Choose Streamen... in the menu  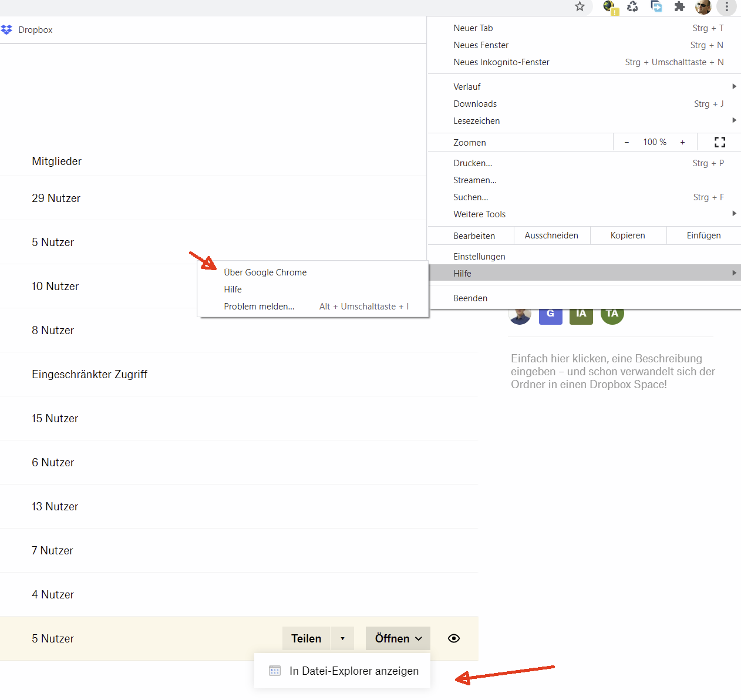[584, 180]
